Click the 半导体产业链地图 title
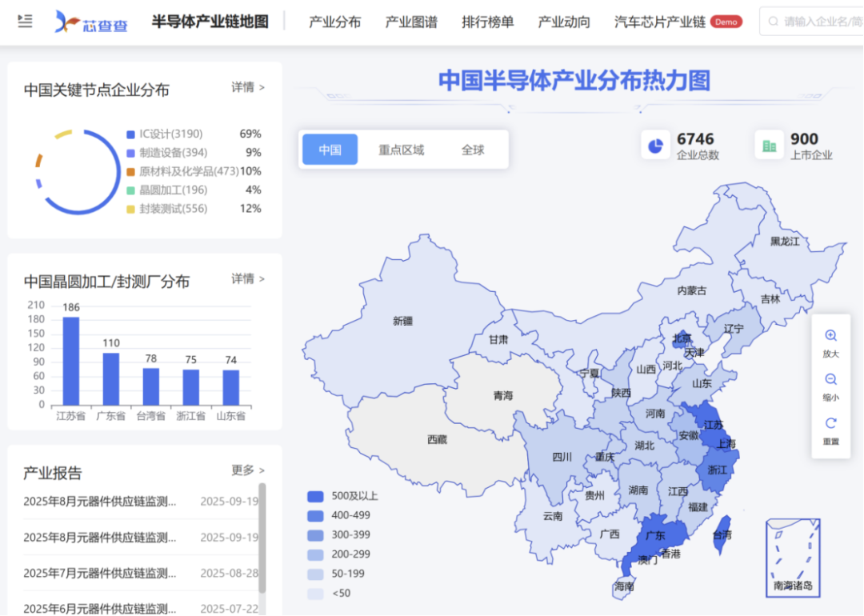The image size is (864, 616). (x=210, y=22)
